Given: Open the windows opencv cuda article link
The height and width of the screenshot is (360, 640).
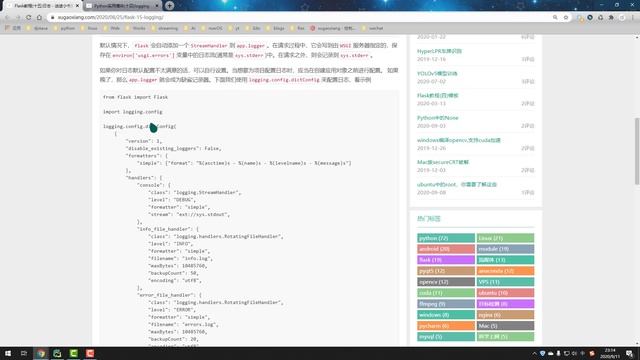Looking at the screenshot, I should tap(458, 140).
